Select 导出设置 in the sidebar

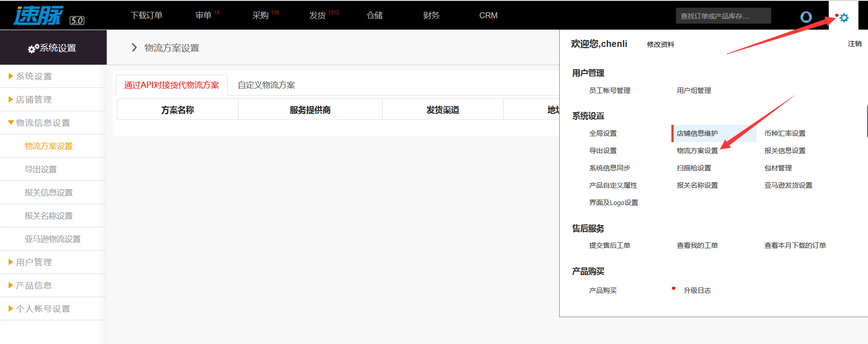(x=41, y=169)
